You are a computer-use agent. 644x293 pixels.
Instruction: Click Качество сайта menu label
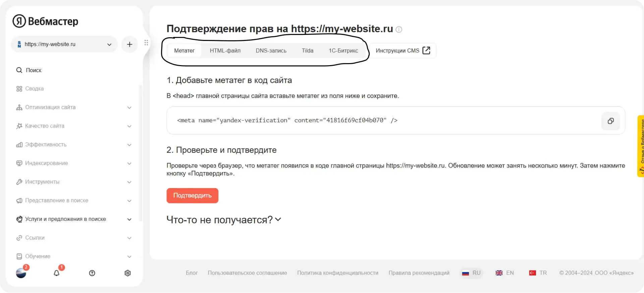[x=45, y=126]
